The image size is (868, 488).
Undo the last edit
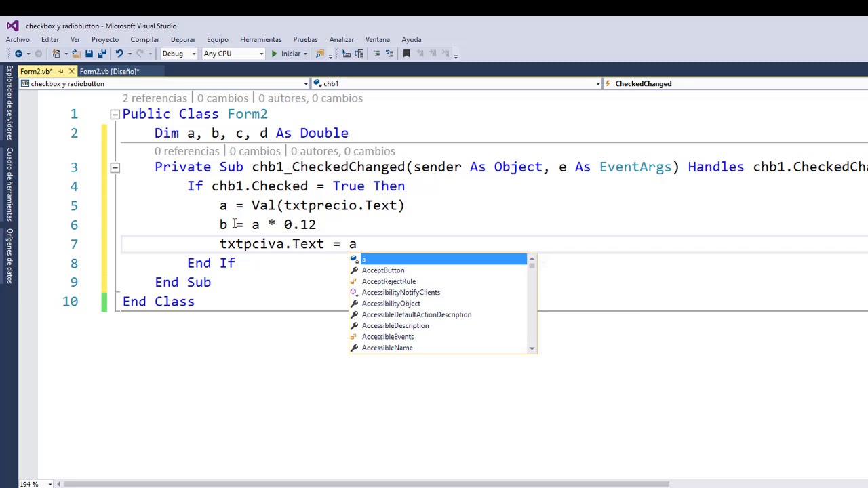119,54
